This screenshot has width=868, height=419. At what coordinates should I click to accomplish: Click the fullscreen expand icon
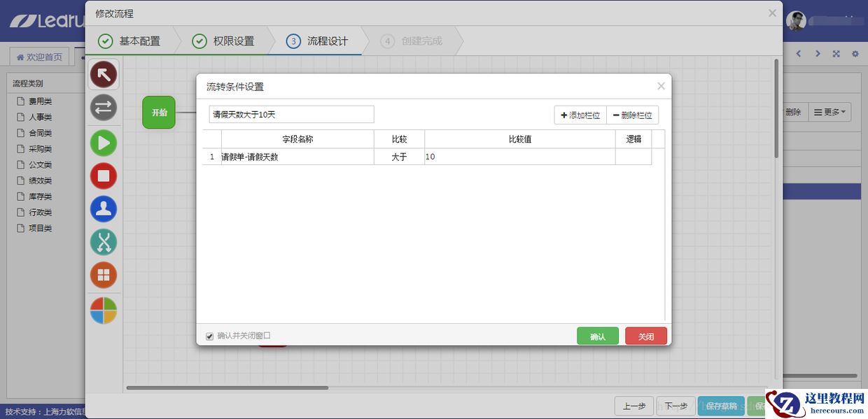click(836, 54)
